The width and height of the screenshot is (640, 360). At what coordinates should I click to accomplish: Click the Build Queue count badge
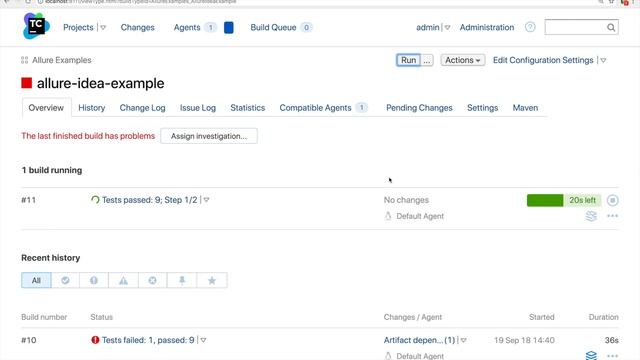coord(306,27)
